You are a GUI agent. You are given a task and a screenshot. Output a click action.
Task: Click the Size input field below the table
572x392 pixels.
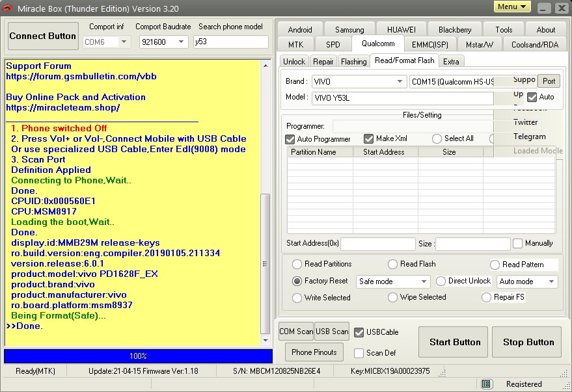tap(473, 244)
